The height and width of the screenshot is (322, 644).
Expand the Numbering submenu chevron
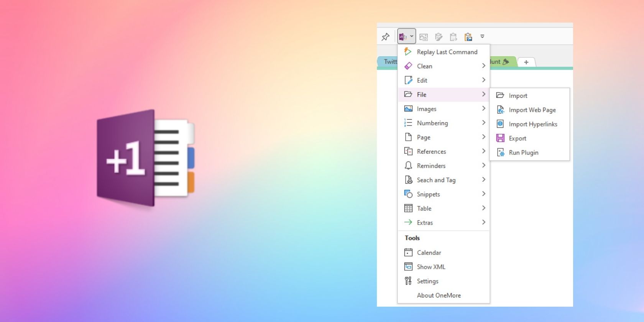(x=484, y=123)
